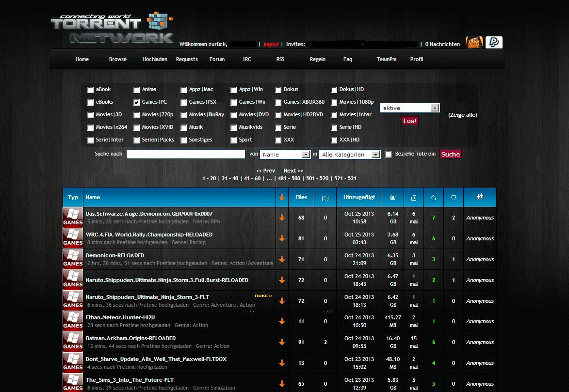Download WRC.4.FIA World Rally torrent arrow

(282, 238)
